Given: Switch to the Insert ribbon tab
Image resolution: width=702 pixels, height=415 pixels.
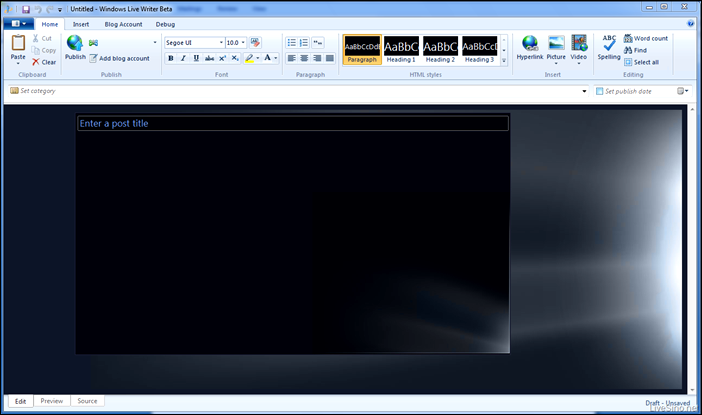Looking at the screenshot, I should (81, 24).
